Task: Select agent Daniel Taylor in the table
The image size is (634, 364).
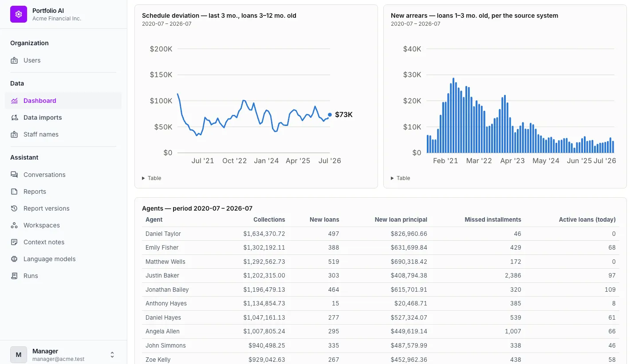Action: (163, 234)
